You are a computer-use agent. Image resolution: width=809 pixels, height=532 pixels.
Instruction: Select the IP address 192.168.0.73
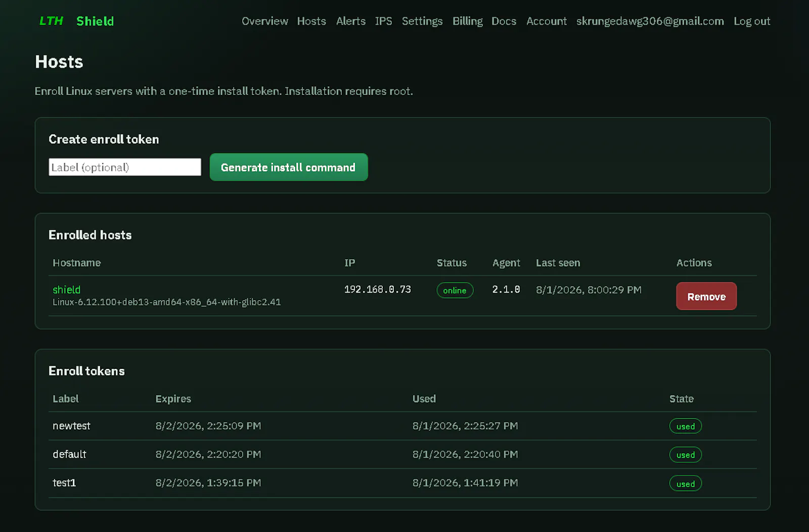click(x=378, y=289)
